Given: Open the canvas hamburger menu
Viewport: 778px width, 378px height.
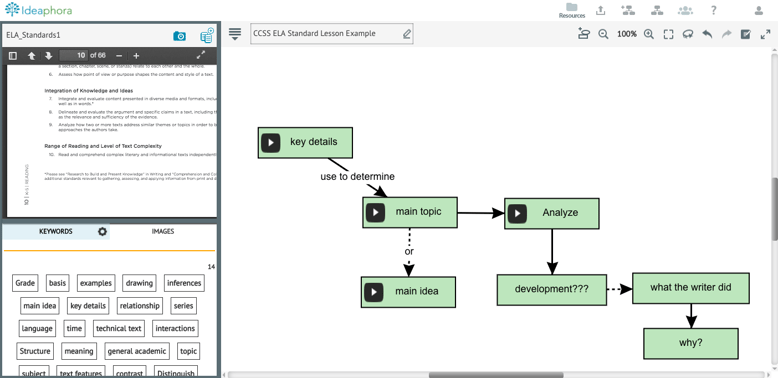Looking at the screenshot, I should point(235,34).
